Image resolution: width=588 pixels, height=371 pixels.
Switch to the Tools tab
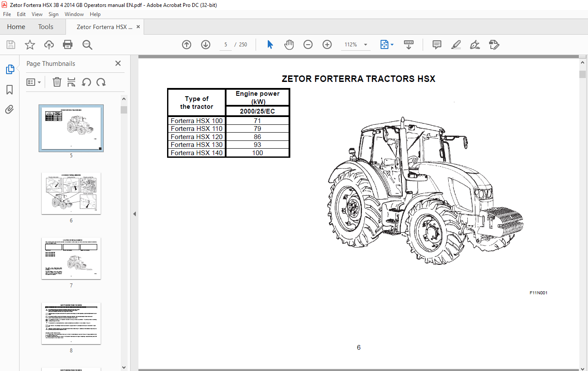click(x=46, y=27)
